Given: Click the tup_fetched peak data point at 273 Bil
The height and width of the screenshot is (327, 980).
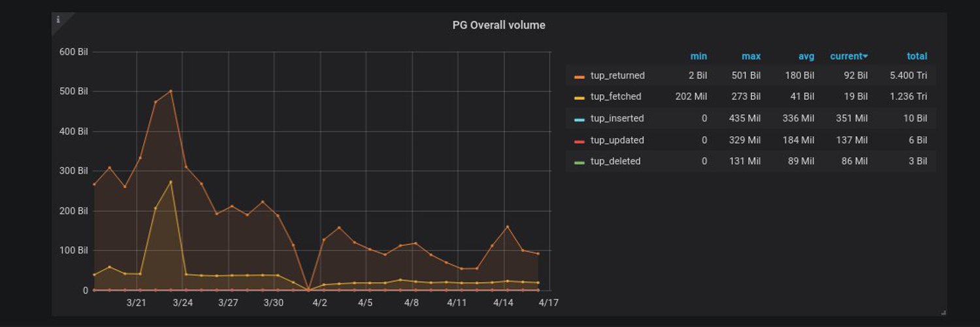Looking at the screenshot, I should click(x=171, y=182).
